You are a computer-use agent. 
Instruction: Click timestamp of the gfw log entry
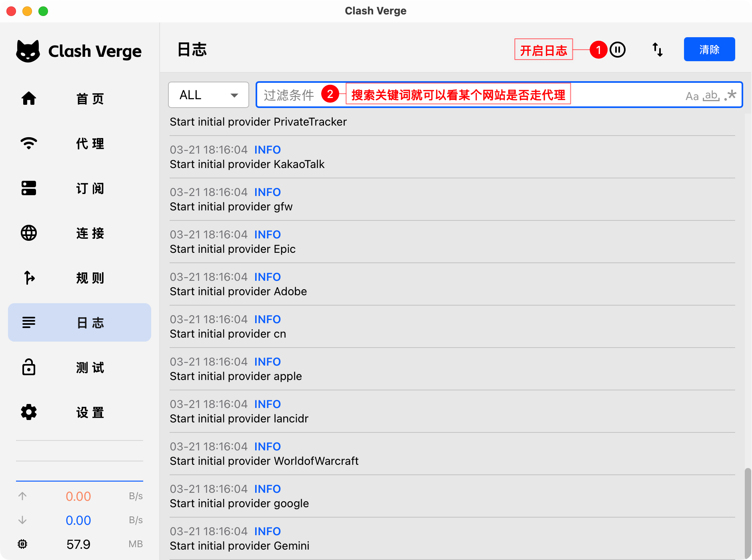(209, 192)
